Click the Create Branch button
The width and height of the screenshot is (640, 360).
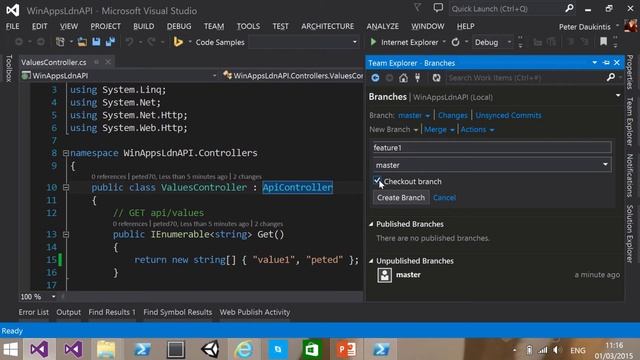coord(401,198)
